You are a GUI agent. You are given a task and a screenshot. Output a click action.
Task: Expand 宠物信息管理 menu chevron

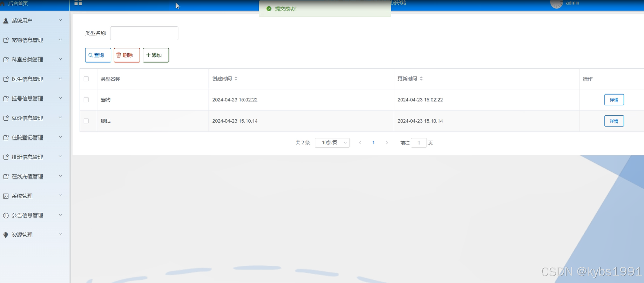(60, 40)
